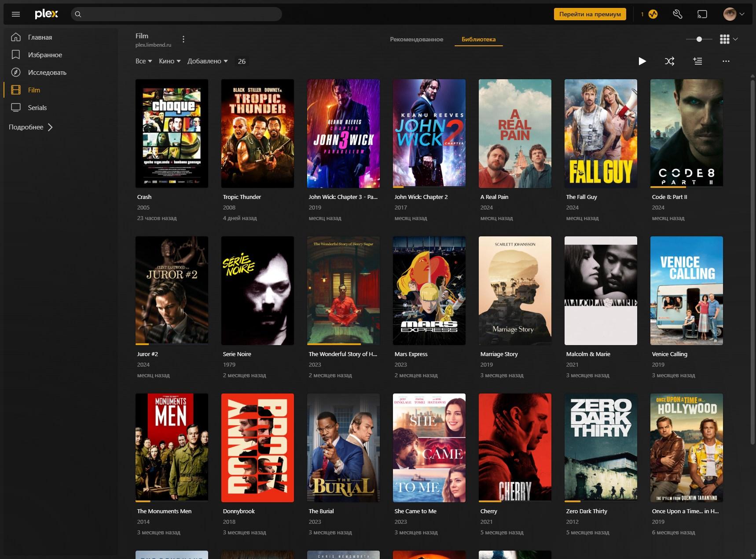Click Code 8: Part II title
Screen dimensions: 756x559
[x=669, y=197]
